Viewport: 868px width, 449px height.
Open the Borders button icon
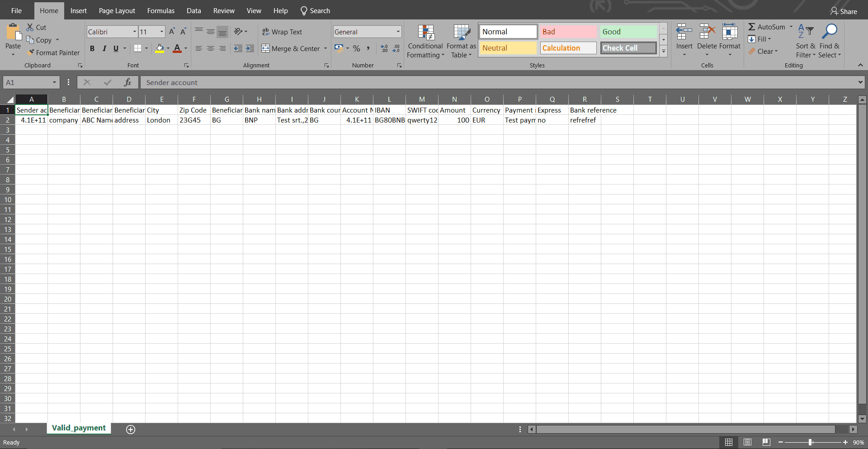138,48
